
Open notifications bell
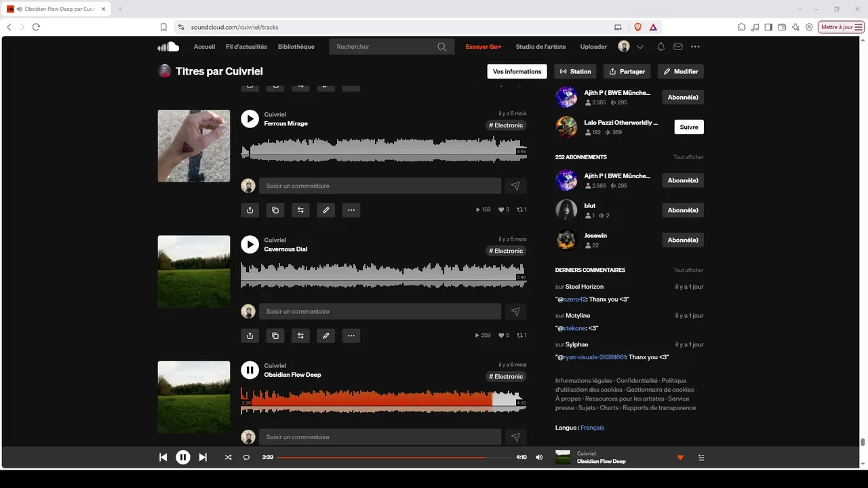point(660,47)
